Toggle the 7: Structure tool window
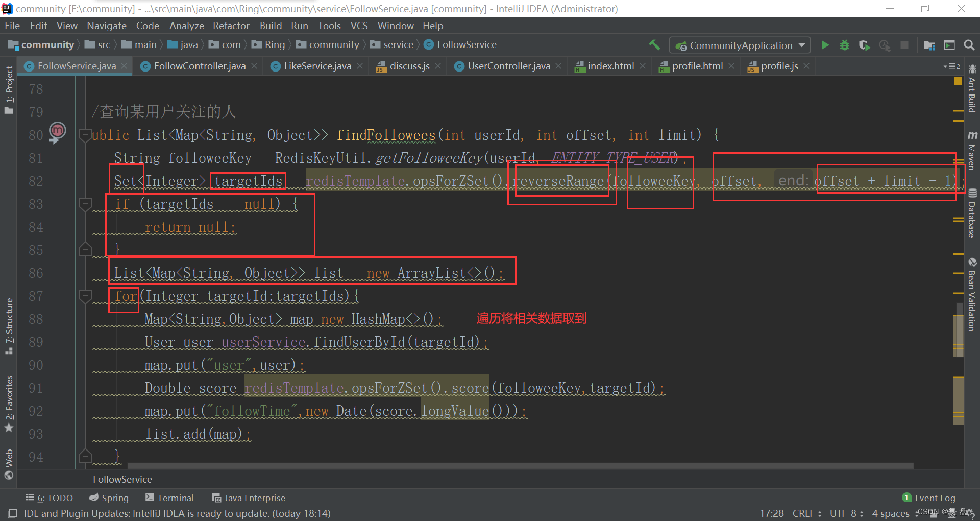The width and height of the screenshot is (980, 521). pyautogui.click(x=9, y=327)
